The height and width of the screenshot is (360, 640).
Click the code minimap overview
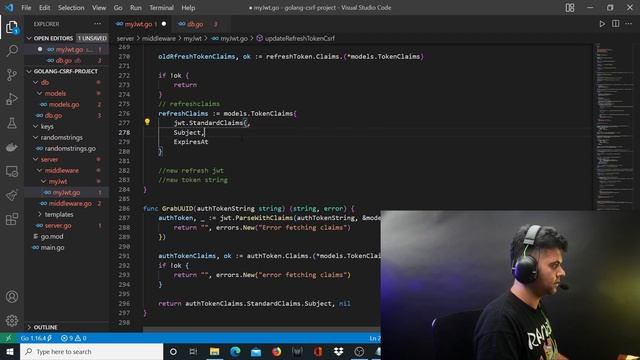tap(614, 127)
